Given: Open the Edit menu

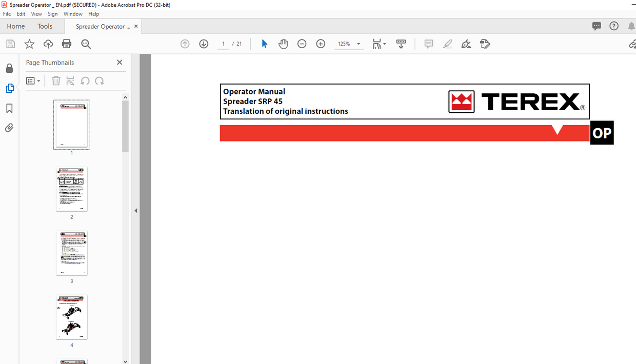Looking at the screenshot, I should 21,14.
